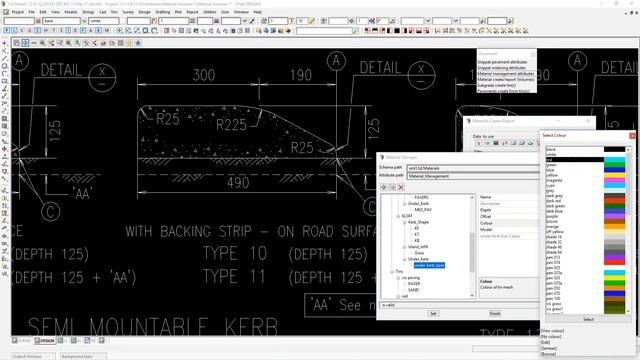Screen dimensions: 640x360
Task: Click the Select button in Select Colour
Action: click(588, 319)
